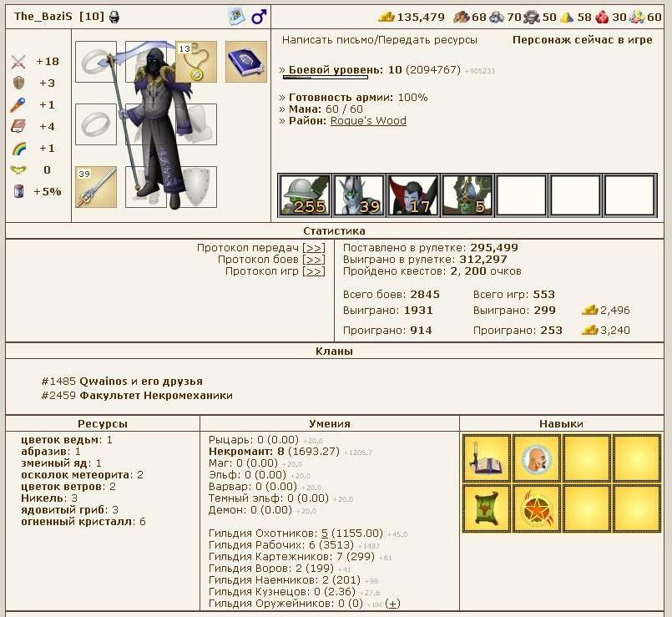The image size is (672, 617).
Task: Click the mercury resource icon
Action: point(532,18)
